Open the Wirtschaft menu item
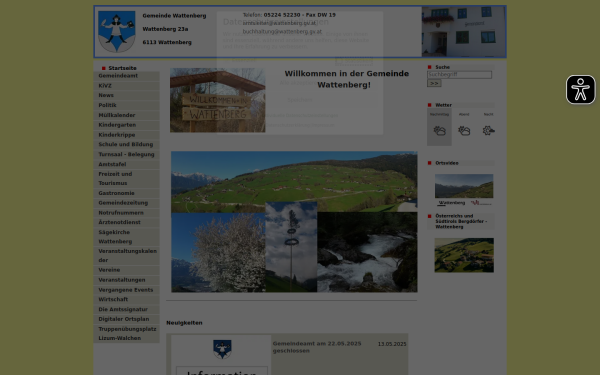Screen dimensions: 600x375 coord(126,300)
